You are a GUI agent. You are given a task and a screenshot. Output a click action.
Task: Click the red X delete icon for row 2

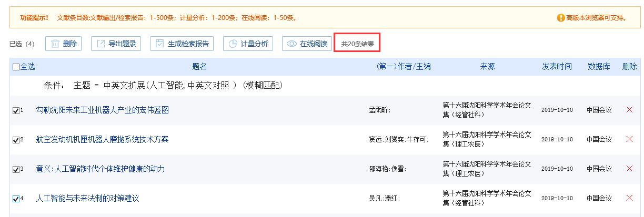coord(629,139)
